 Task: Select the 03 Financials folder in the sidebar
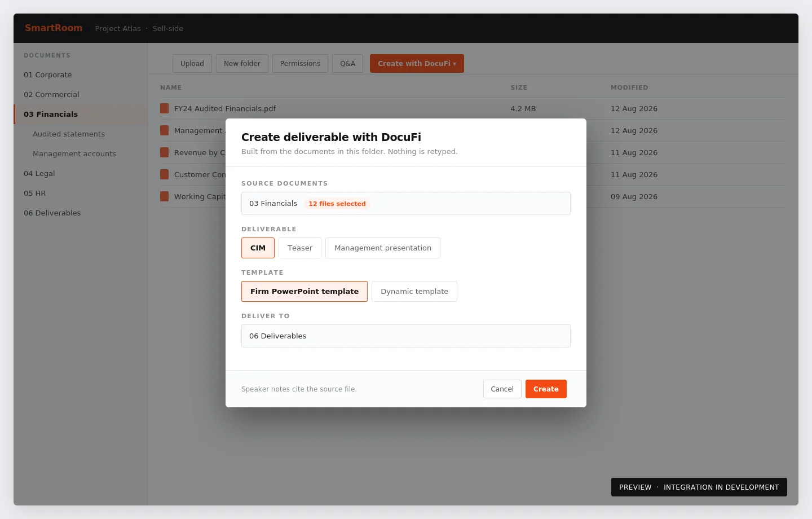[80, 115]
